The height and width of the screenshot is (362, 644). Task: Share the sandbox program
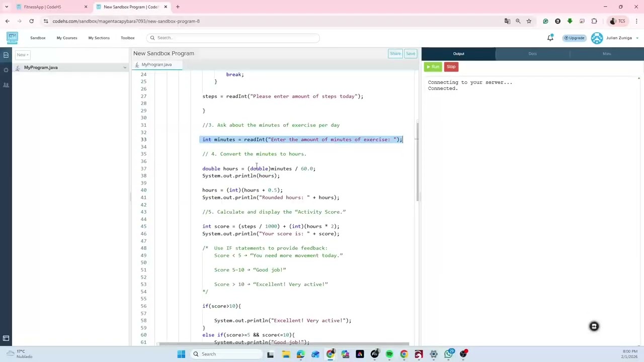pyautogui.click(x=395, y=54)
